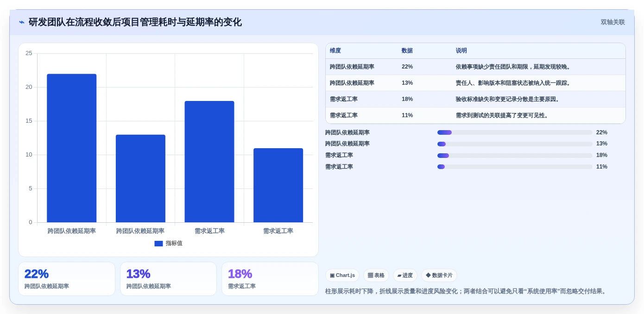Click the 11% cell in the table

coord(407,115)
